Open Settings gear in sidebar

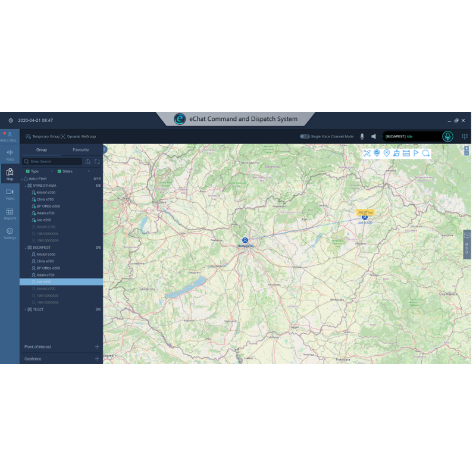tap(10, 233)
